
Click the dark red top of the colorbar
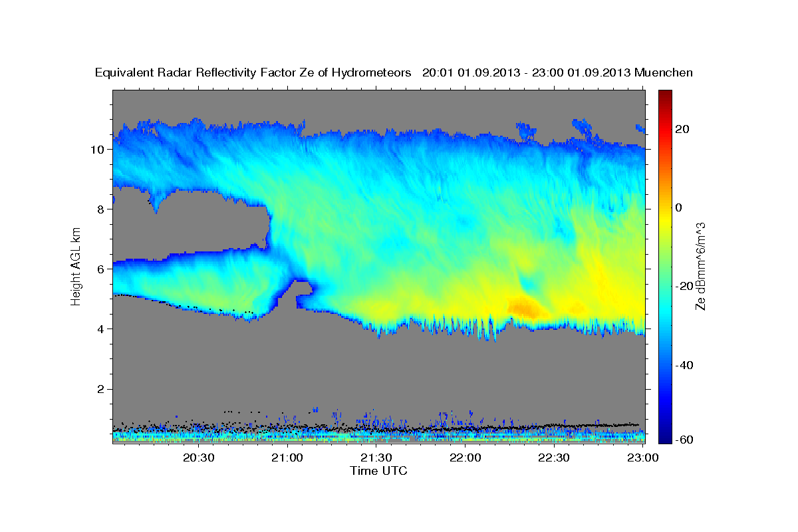point(665,96)
